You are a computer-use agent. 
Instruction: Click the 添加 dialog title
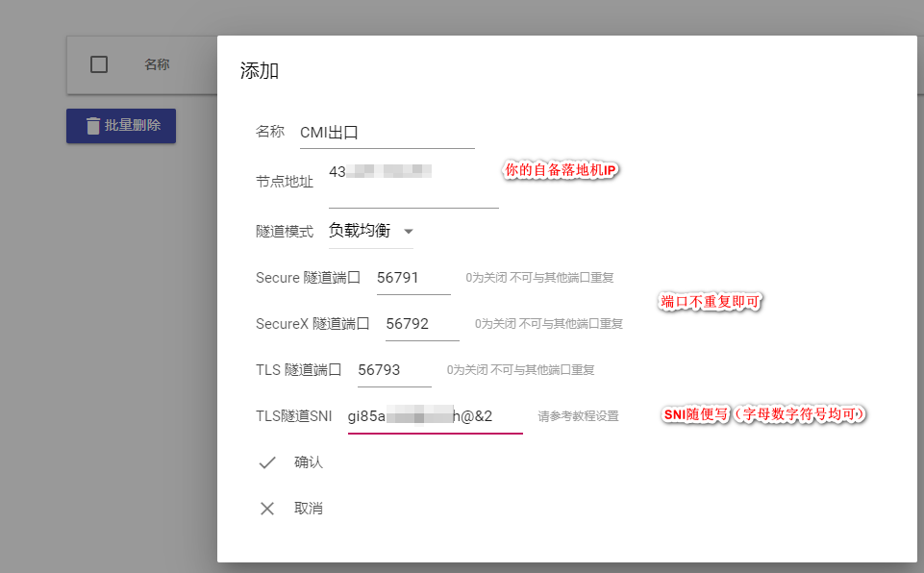(260, 71)
